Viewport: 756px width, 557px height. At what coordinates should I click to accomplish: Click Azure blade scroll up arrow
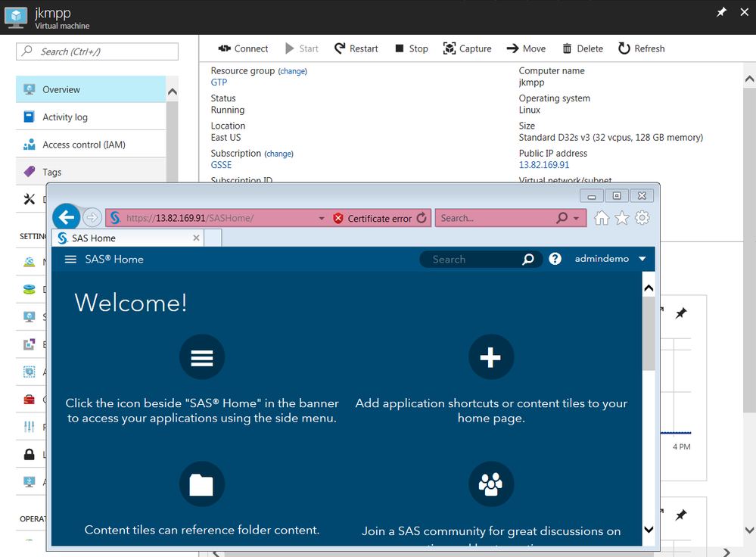(749, 79)
